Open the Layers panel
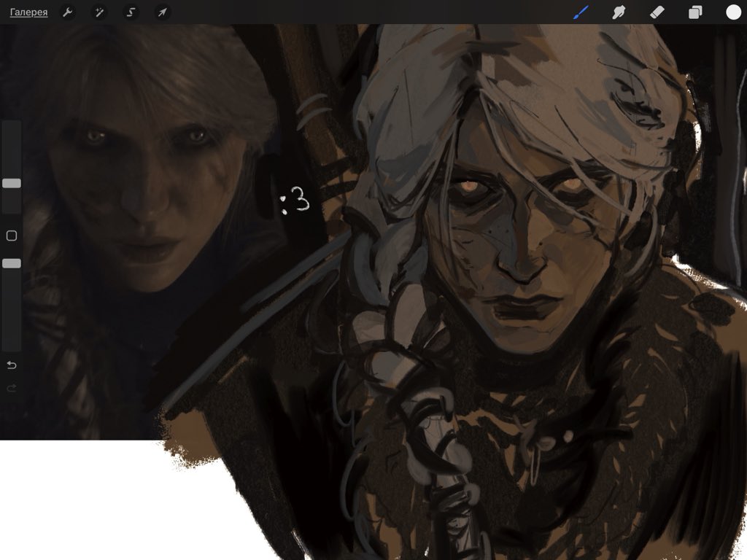The width and height of the screenshot is (747, 560). coord(695,12)
